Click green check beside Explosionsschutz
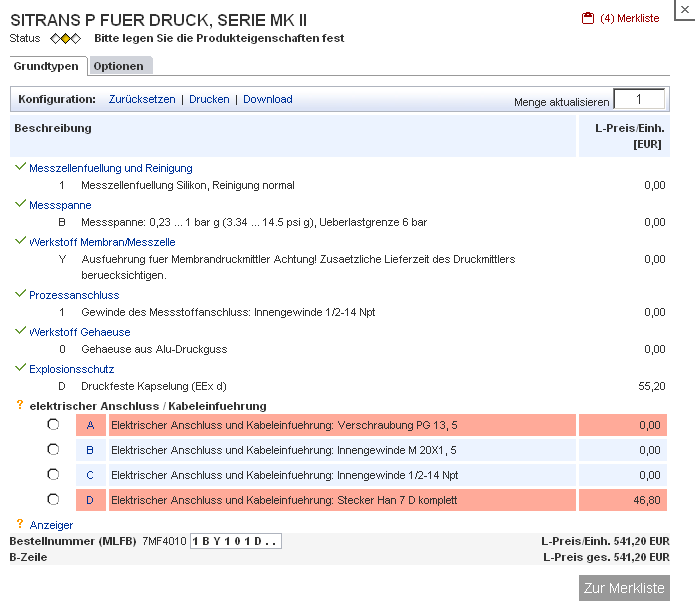The height and width of the screenshot is (611, 695). 20,368
